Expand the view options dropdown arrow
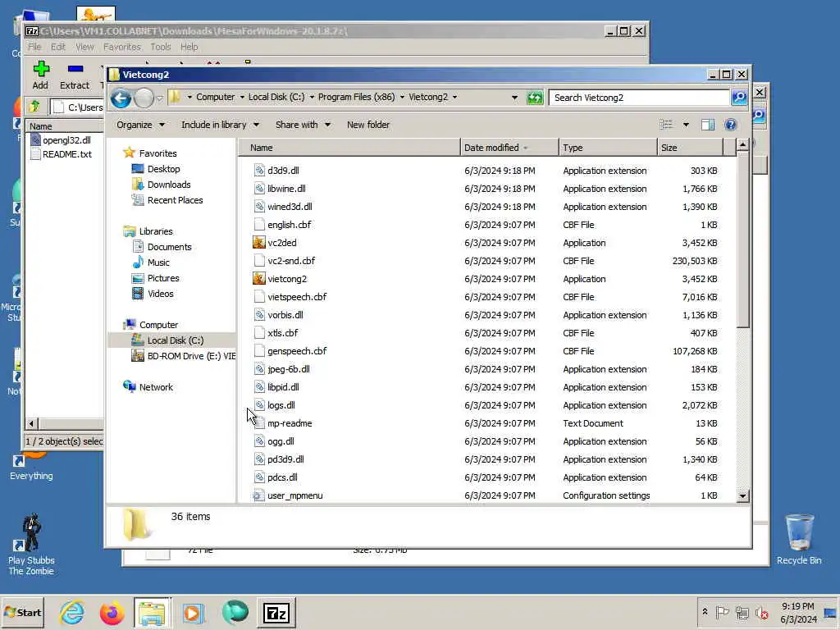Image resolution: width=840 pixels, height=630 pixels. click(686, 125)
